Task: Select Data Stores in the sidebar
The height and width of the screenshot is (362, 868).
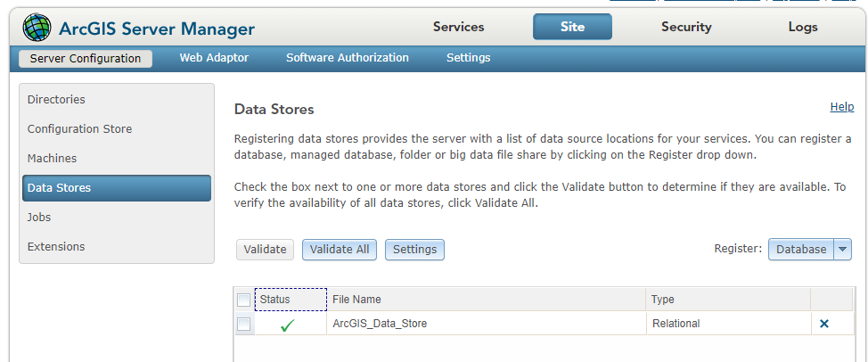Action: point(116,188)
